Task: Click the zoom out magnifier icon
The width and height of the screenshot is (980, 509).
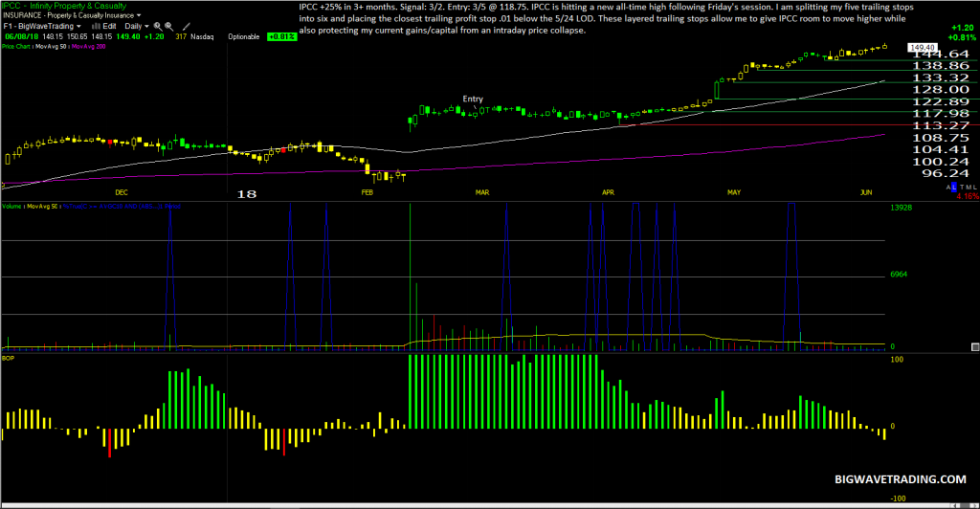Action: point(168,26)
